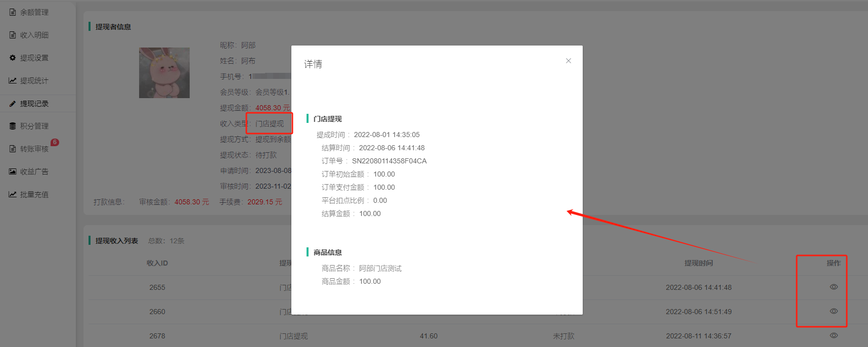Click 门店提现 section heading in dialog
Viewport: 868px width, 347px height.
click(x=328, y=119)
